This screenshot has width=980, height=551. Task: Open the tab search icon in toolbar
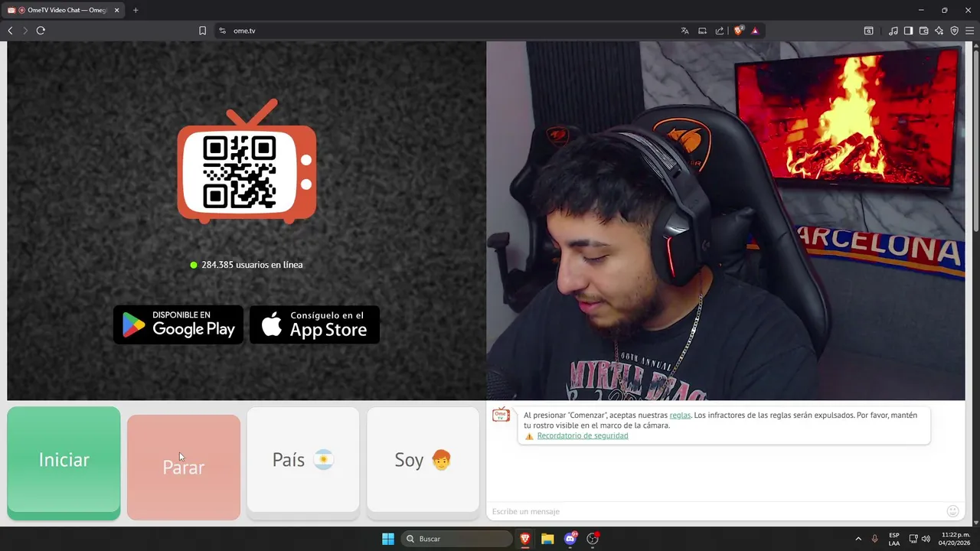click(868, 31)
